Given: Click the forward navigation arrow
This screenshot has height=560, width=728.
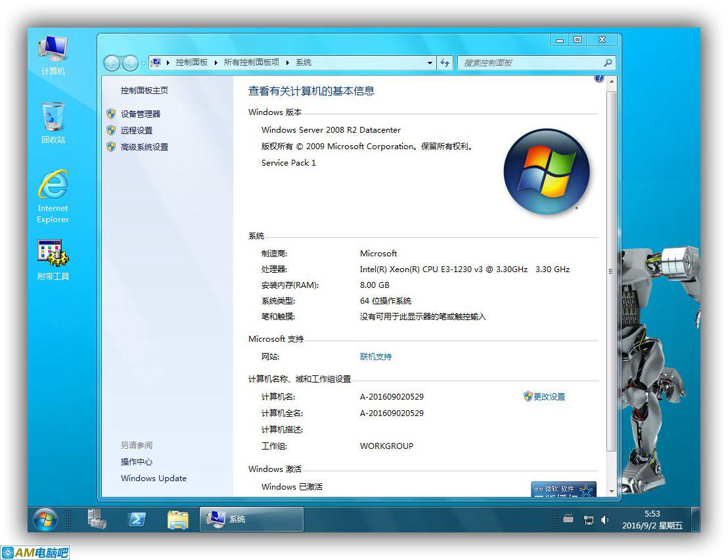Looking at the screenshot, I should click(x=131, y=62).
